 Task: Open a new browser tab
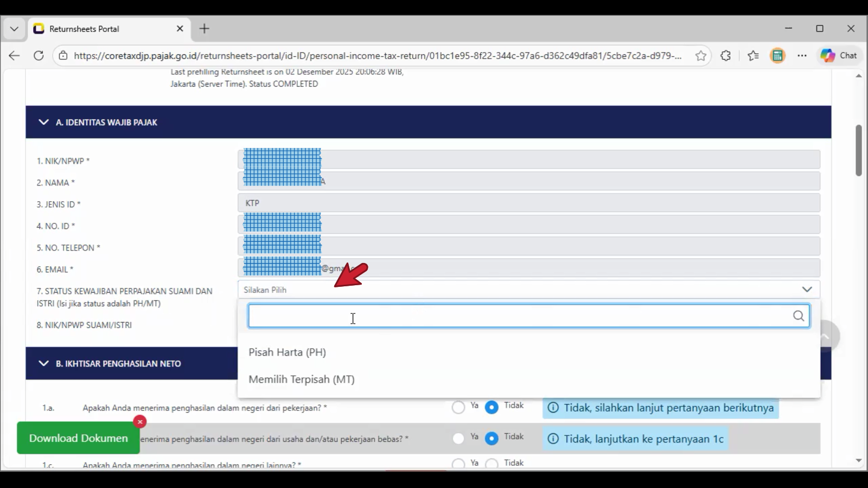click(x=204, y=29)
